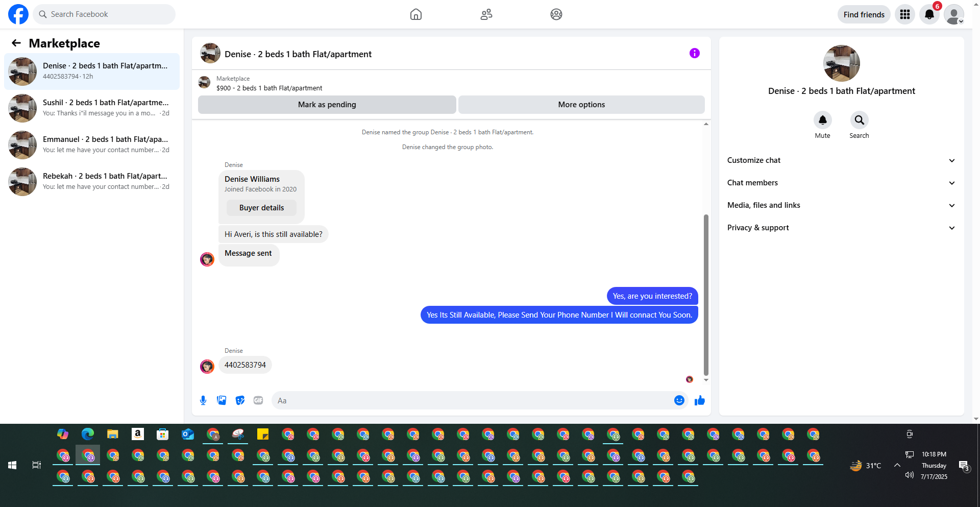Screen dimensions: 980x507
Task: Open the Facebook menu grid icon
Action: 905,14
